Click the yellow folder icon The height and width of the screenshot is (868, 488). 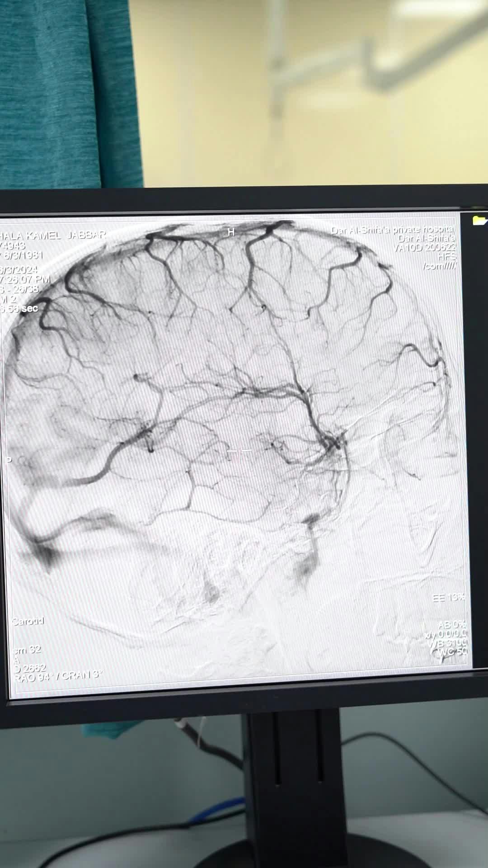tap(479, 221)
